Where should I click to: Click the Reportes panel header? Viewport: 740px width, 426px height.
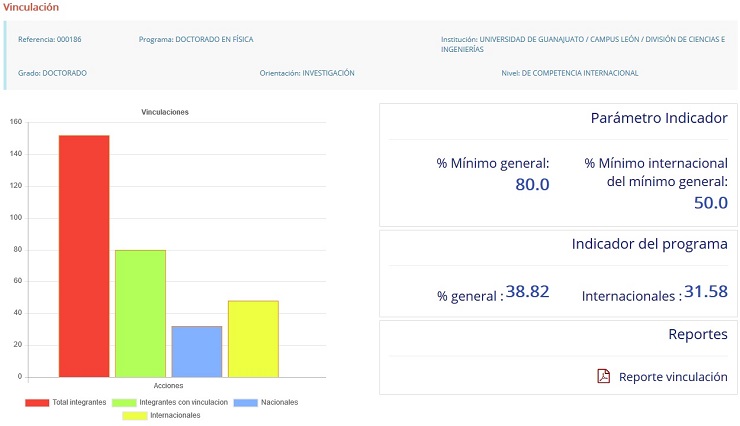pyautogui.click(x=697, y=334)
